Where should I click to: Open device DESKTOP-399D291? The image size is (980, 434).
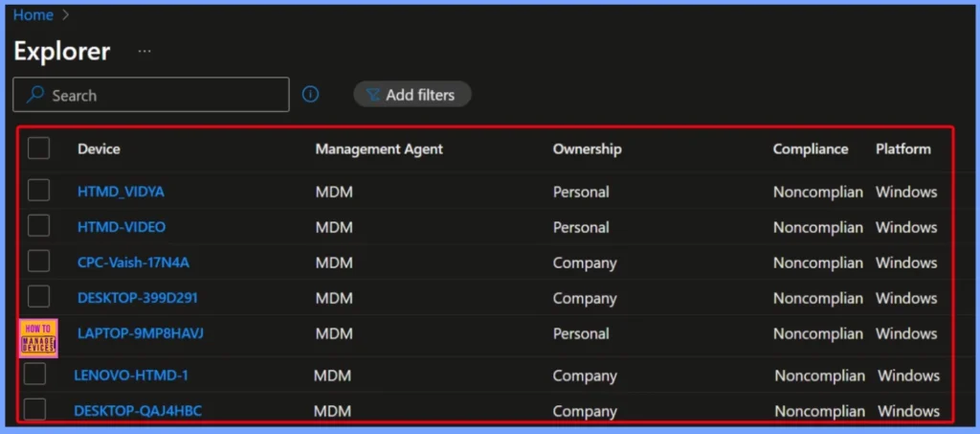(138, 298)
